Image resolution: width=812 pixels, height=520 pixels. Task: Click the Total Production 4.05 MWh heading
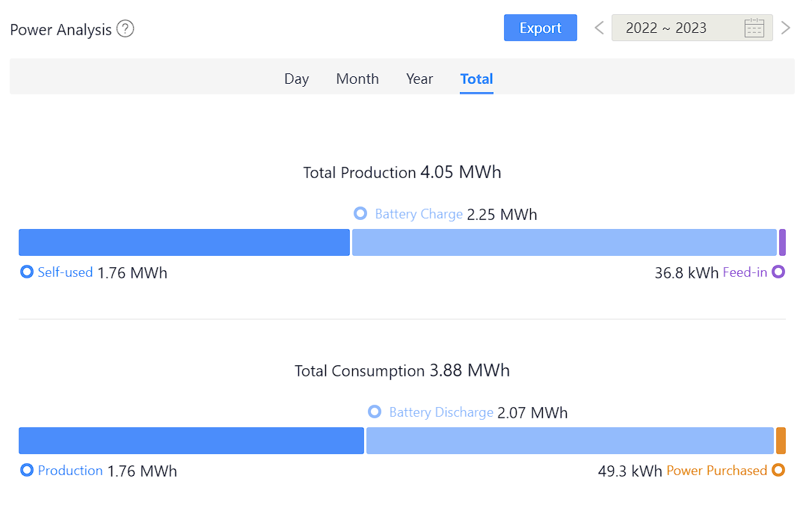coord(402,172)
